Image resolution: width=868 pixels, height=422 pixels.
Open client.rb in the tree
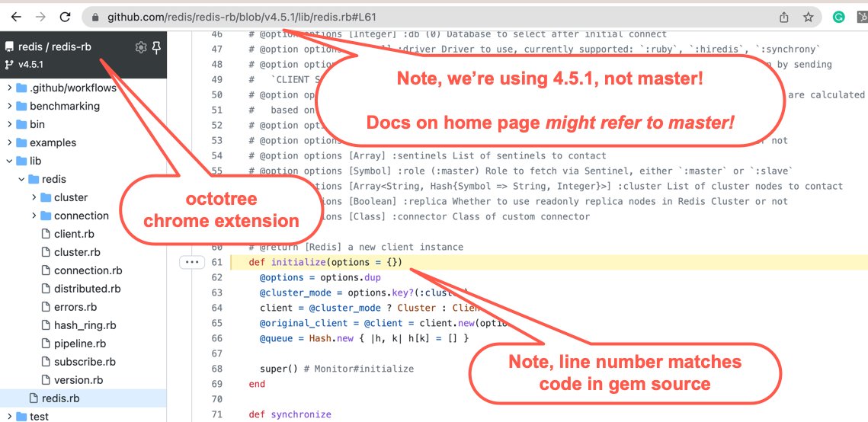point(74,234)
